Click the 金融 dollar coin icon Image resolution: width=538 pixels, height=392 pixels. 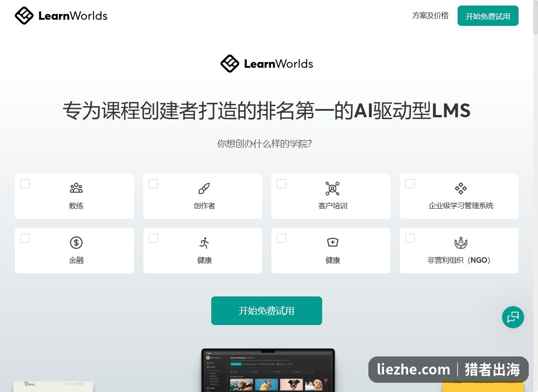pyautogui.click(x=76, y=242)
